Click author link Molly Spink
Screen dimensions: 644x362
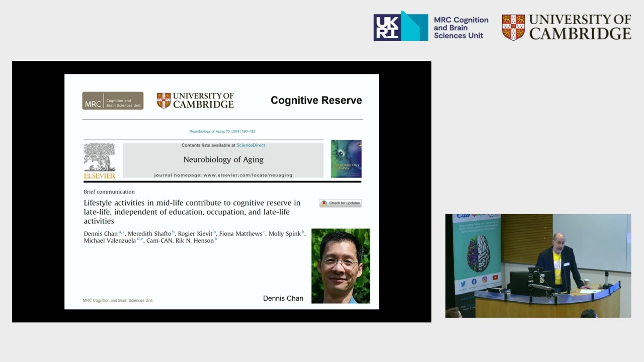coord(285,234)
